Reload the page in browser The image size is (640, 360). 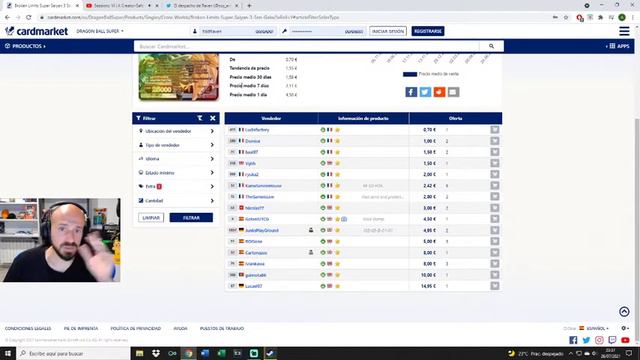[29, 17]
